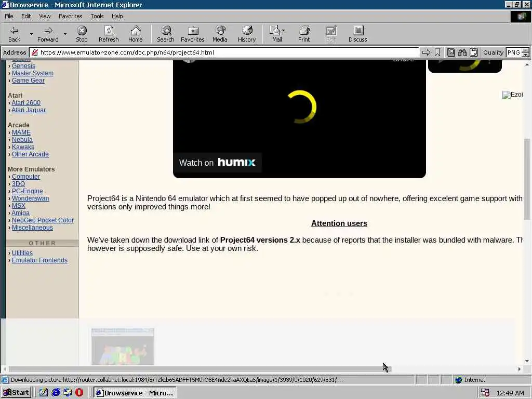Open the Game Gear link
The image size is (532, 399).
pyautogui.click(x=28, y=81)
